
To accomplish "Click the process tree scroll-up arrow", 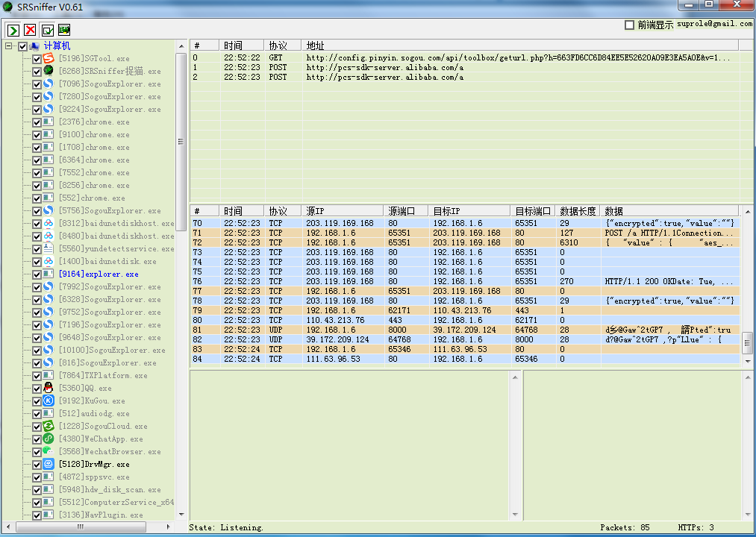I will (x=181, y=46).
